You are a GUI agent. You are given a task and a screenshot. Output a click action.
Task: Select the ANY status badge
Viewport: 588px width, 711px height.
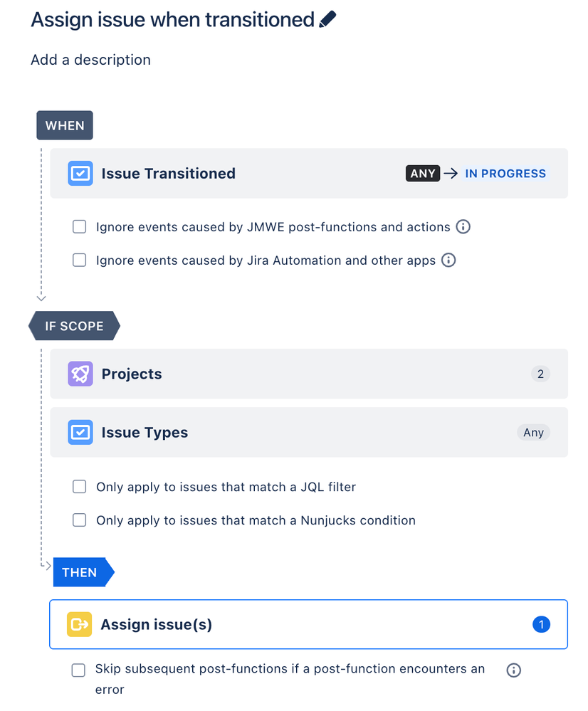[x=423, y=173]
